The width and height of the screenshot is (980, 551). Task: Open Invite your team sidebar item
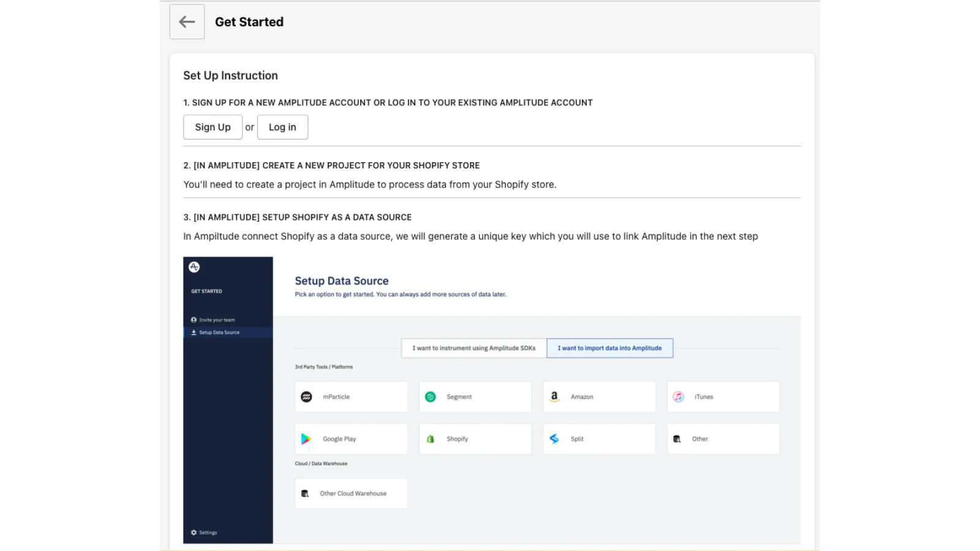pyautogui.click(x=228, y=320)
